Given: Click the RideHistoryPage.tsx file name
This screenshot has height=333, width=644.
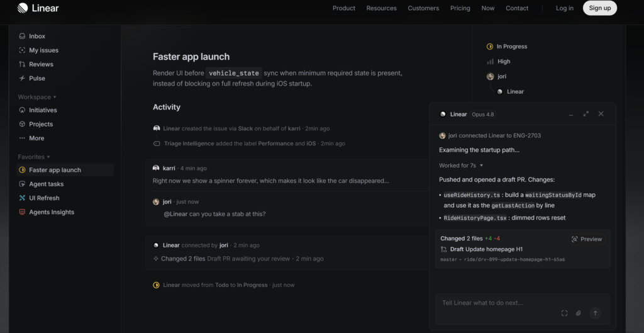Looking at the screenshot, I should (475, 218).
